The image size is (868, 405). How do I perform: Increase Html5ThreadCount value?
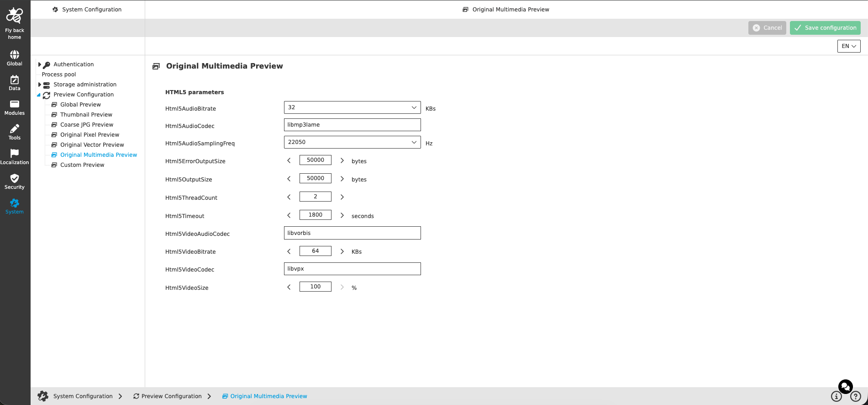point(342,197)
